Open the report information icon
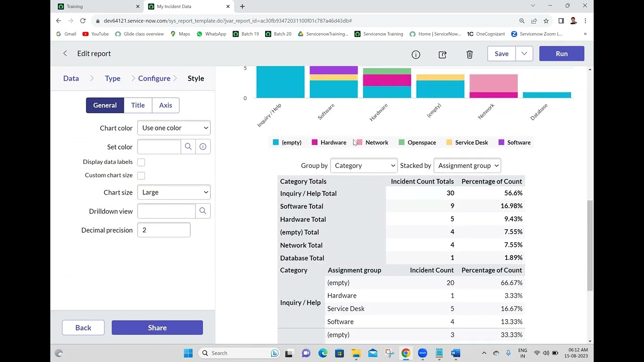Screen dimensions: 644x362 pyautogui.click(x=416, y=54)
